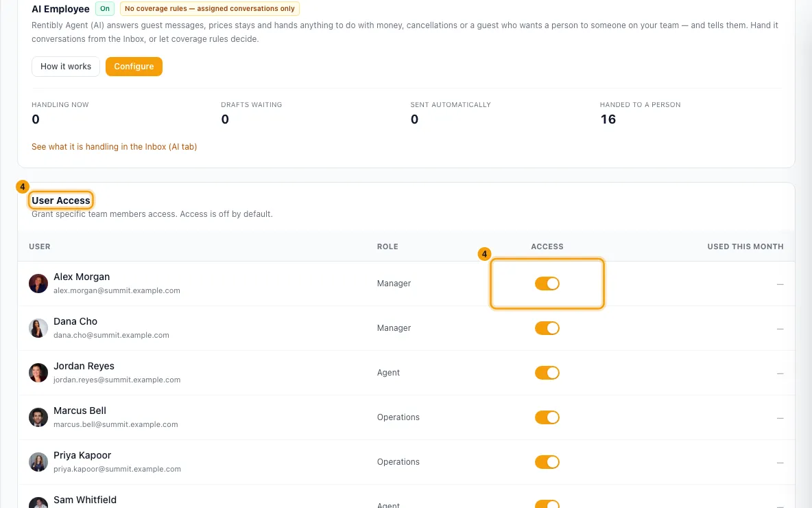The width and height of the screenshot is (812, 508).
Task: Select the name Dana Cho
Action: 75,321
